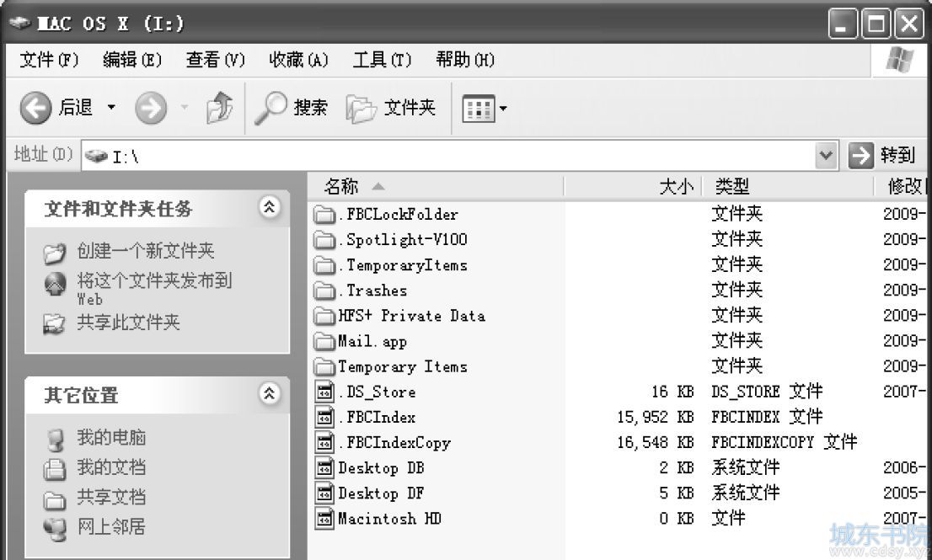932x560 pixels.
Task: Click the Forward arrow icon
Action: (150, 108)
